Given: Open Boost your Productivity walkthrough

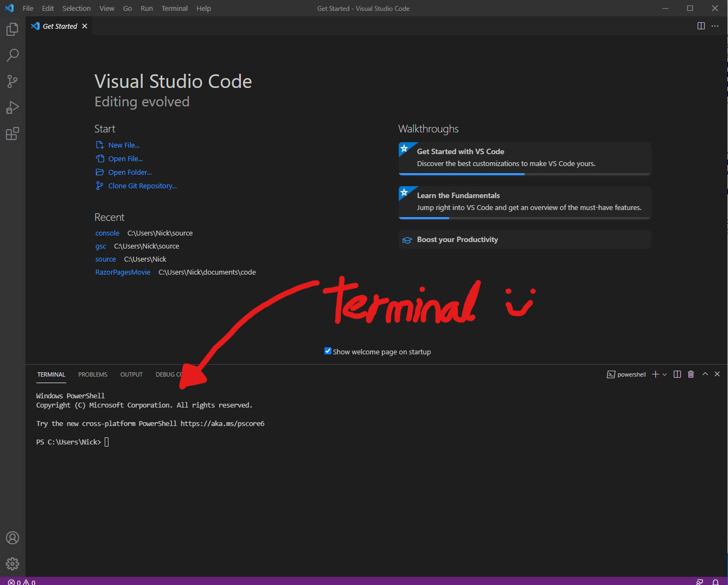Looking at the screenshot, I should pyautogui.click(x=525, y=239).
